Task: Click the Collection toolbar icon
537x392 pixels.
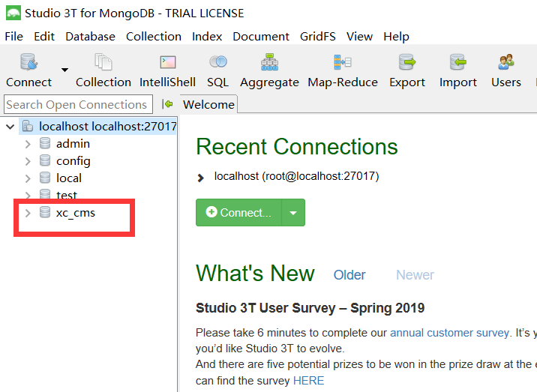Action: pyautogui.click(x=103, y=62)
